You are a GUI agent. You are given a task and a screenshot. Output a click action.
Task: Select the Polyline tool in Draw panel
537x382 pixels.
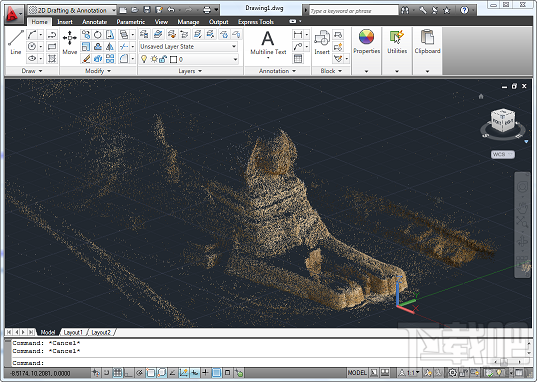tap(52, 34)
